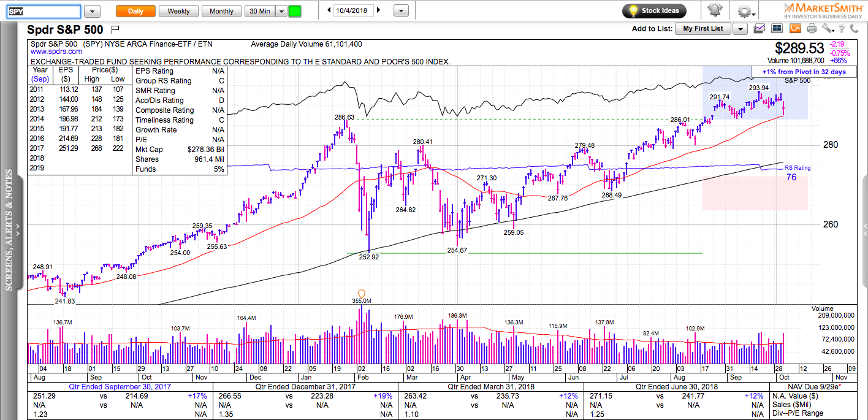Click the Volume 101,688,700 text

pyautogui.click(x=794, y=61)
